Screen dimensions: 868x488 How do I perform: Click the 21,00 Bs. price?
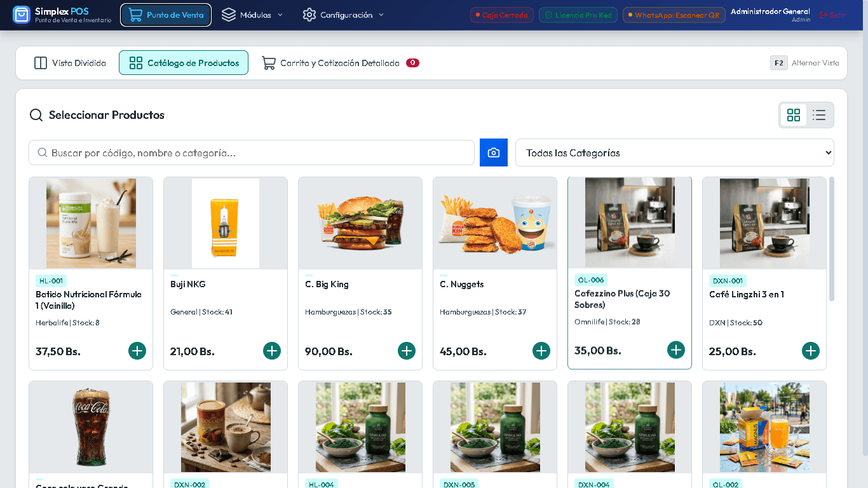coord(193,351)
